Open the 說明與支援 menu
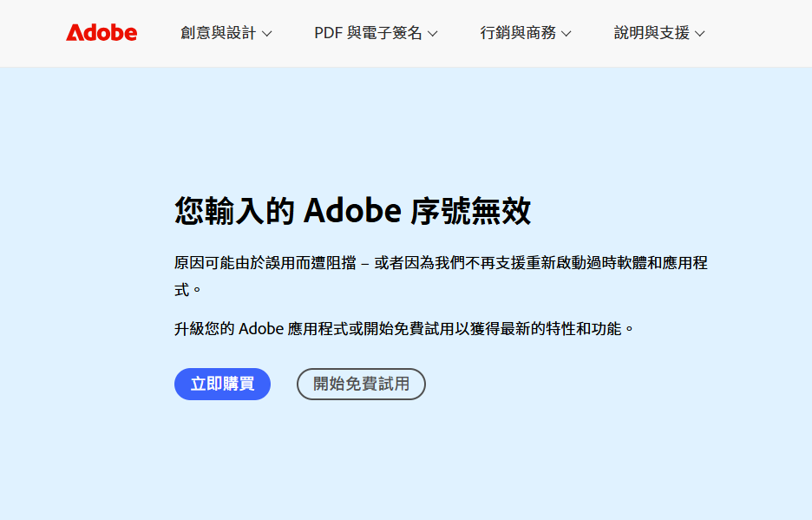The image size is (812, 520). point(659,33)
